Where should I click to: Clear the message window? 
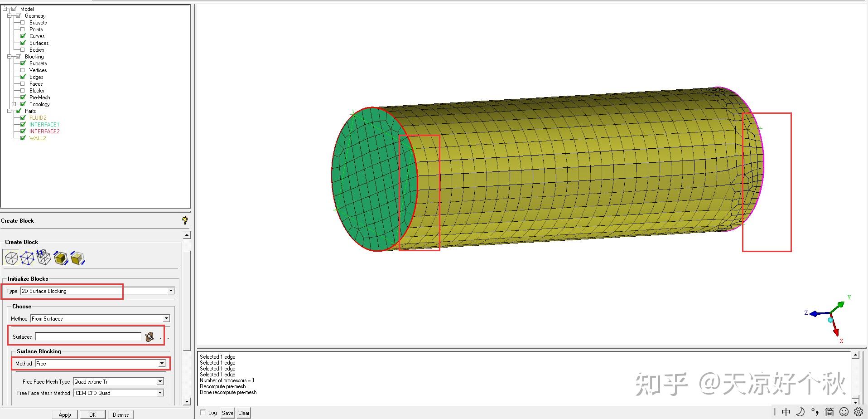[x=244, y=413]
